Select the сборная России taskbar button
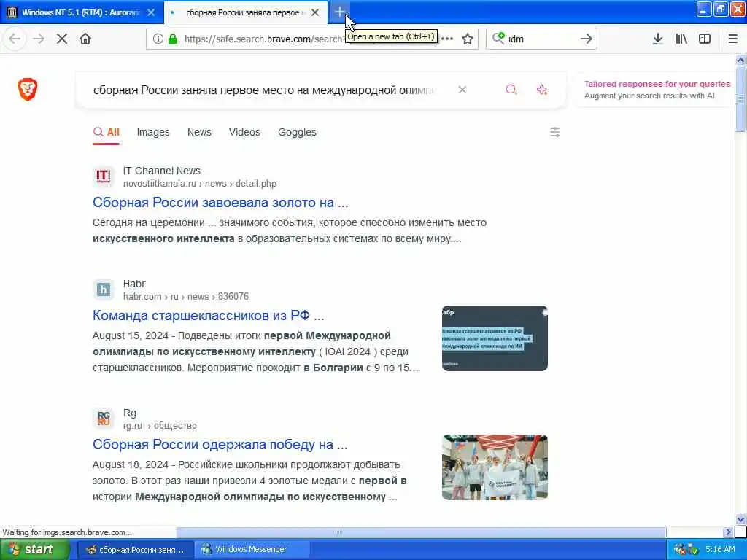The width and height of the screenshot is (747, 560). tap(135, 550)
